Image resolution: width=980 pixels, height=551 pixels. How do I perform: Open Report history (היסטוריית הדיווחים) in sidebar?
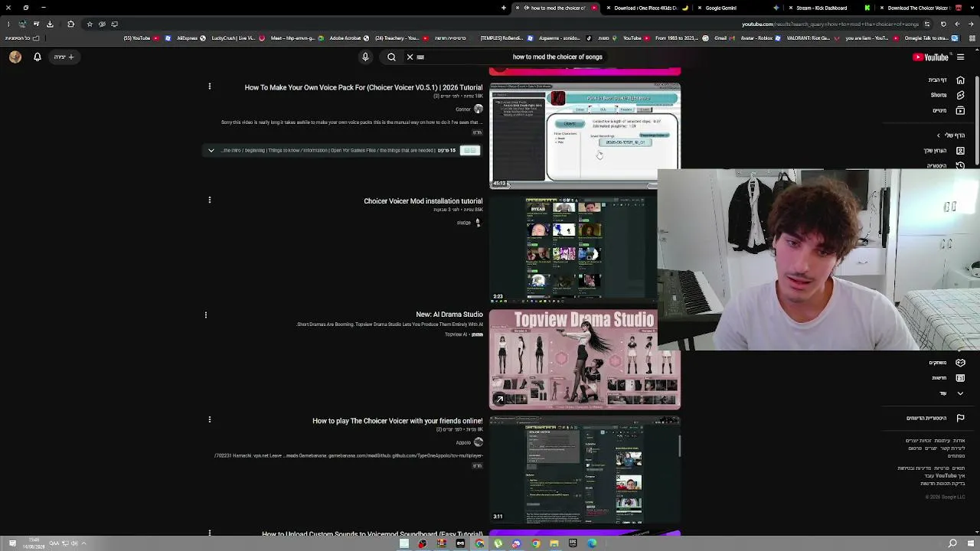coord(935,418)
